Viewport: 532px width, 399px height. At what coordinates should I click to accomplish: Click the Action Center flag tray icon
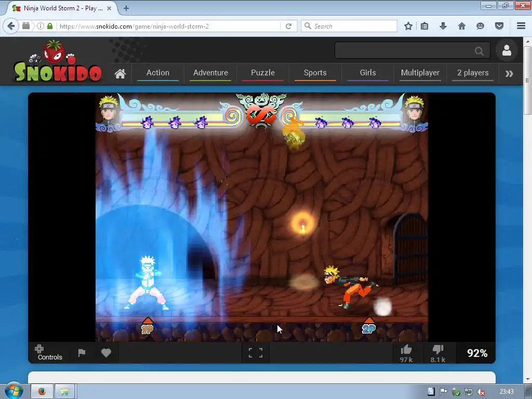click(x=443, y=392)
